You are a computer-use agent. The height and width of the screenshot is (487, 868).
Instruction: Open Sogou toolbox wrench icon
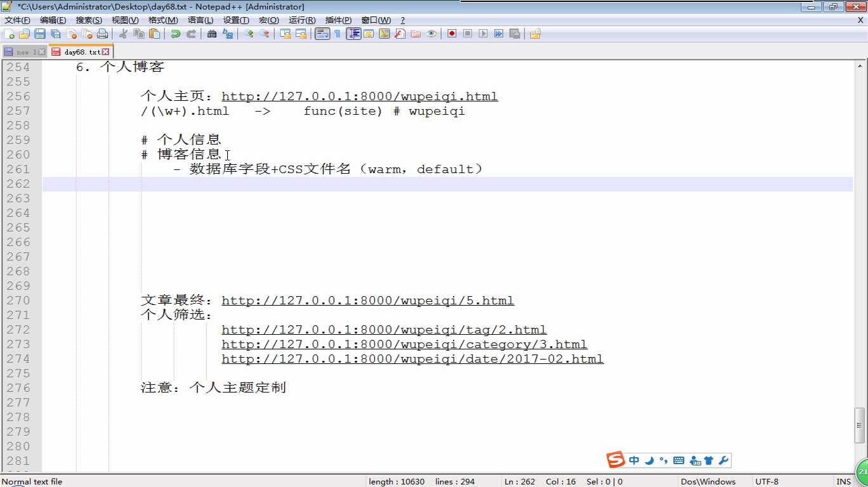(723, 460)
